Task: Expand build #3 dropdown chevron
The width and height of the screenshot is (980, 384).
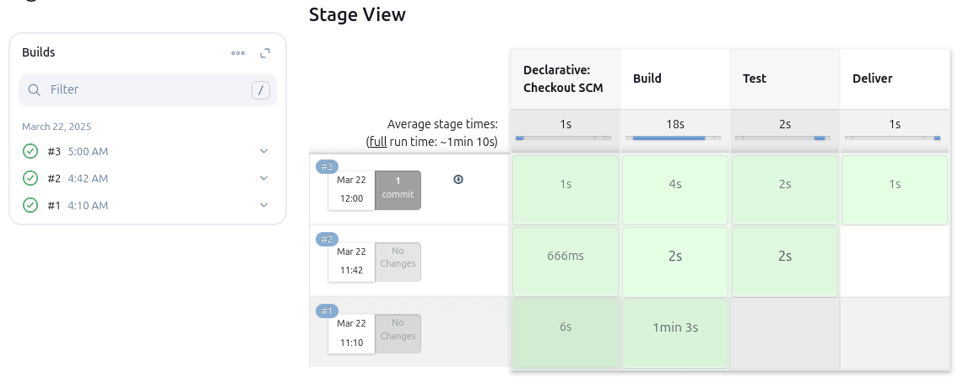Action: [263, 151]
